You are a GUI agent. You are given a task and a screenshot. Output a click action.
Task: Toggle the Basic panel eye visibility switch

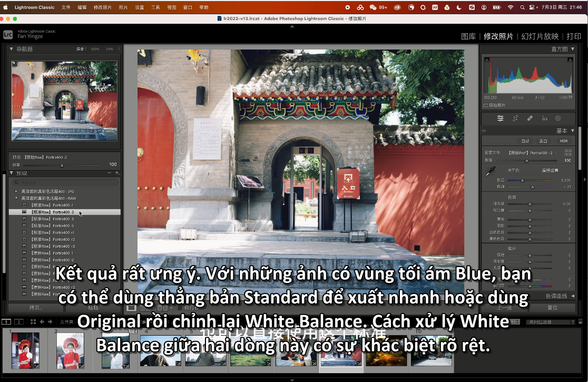coord(484,131)
